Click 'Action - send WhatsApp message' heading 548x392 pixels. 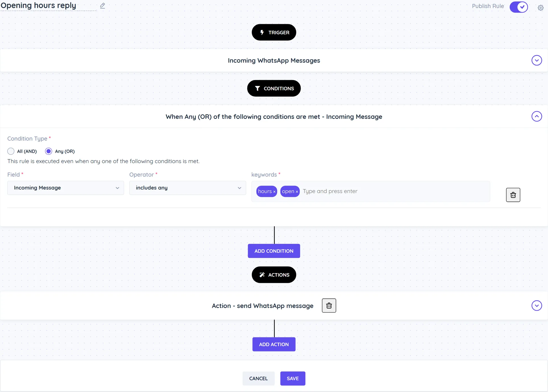pyautogui.click(x=262, y=306)
